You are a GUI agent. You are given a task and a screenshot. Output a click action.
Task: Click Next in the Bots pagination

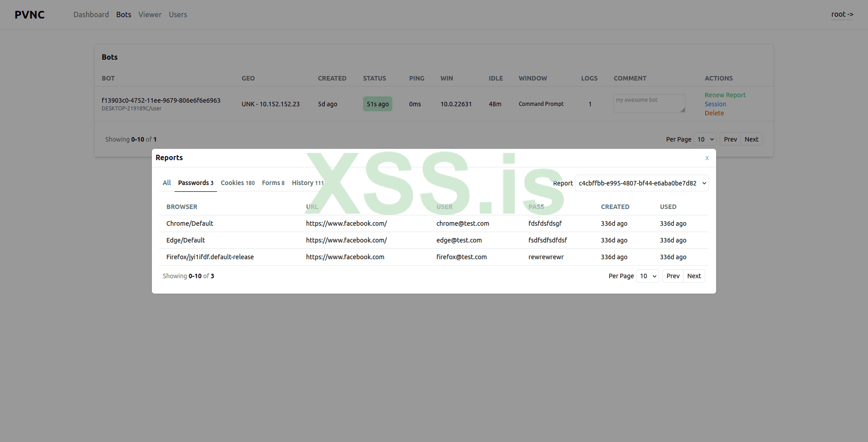[x=752, y=139]
